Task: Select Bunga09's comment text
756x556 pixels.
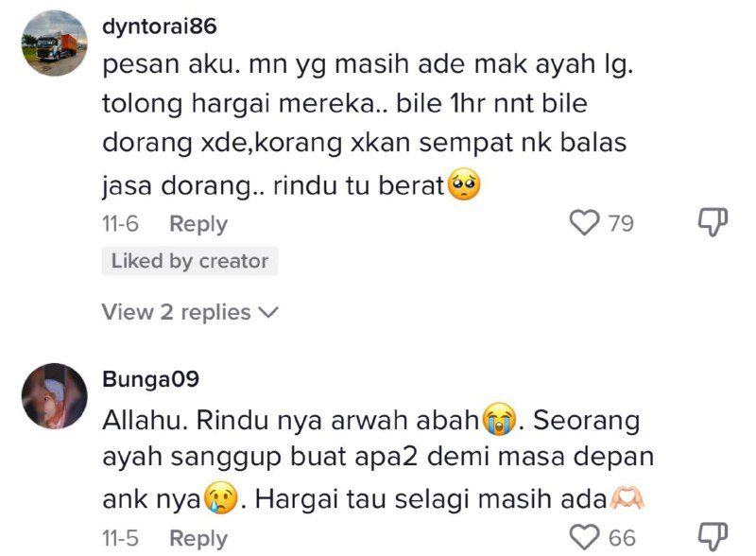Action: tap(378, 459)
